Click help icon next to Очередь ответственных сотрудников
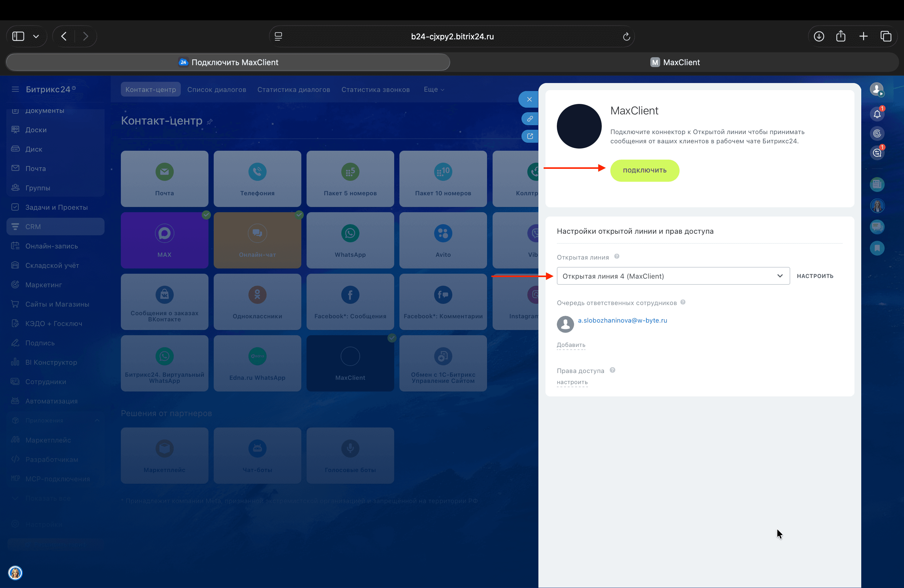Viewport: 904px width, 588px height. (683, 302)
